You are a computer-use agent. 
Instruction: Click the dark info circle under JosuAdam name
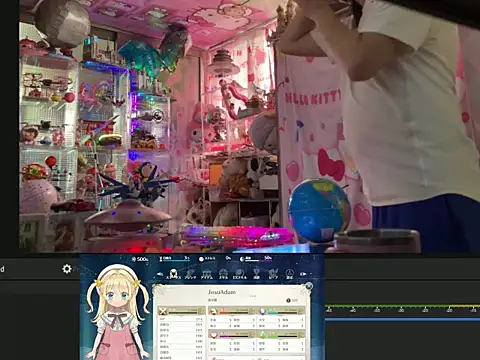[x=288, y=300]
